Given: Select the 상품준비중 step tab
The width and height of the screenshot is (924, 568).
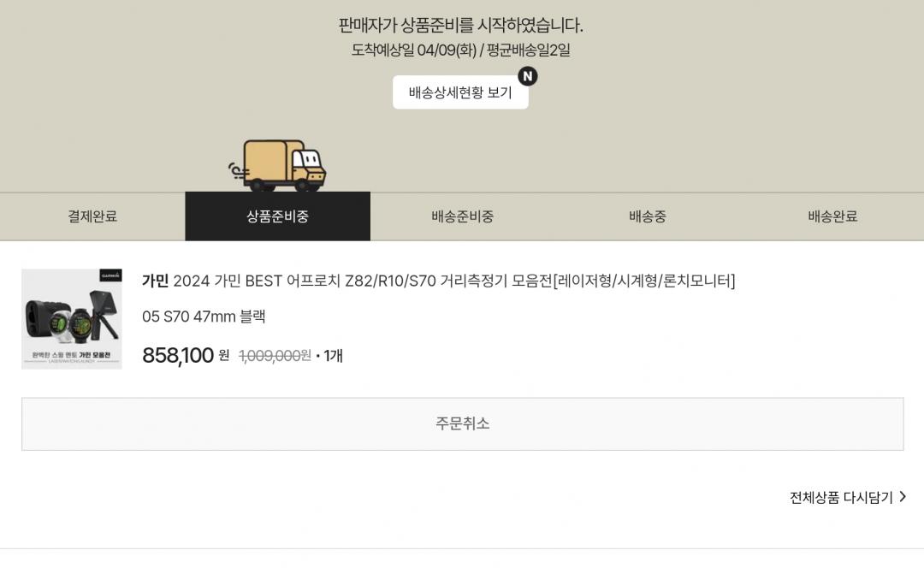Looking at the screenshot, I should (x=277, y=216).
